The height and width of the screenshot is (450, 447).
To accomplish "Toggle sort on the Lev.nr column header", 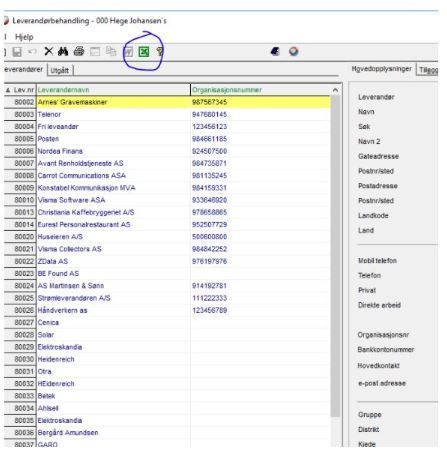I will coord(20,90).
